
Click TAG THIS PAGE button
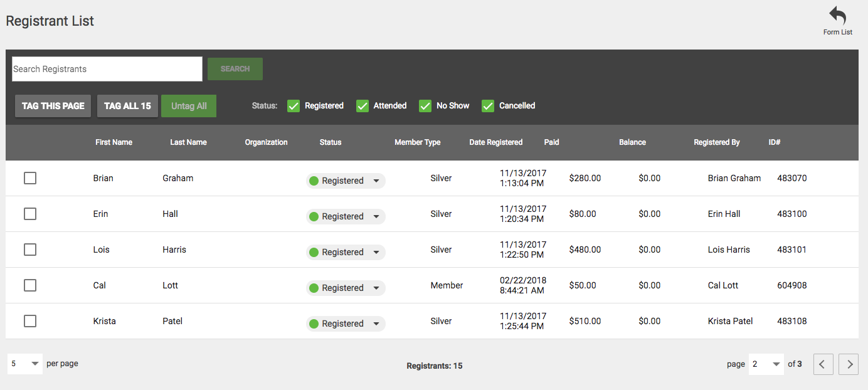53,106
